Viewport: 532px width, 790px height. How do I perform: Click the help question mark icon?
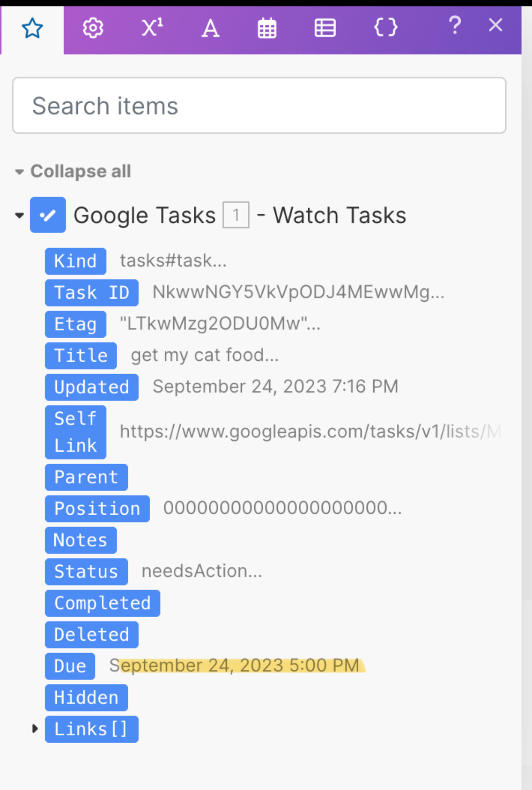[455, 25]
